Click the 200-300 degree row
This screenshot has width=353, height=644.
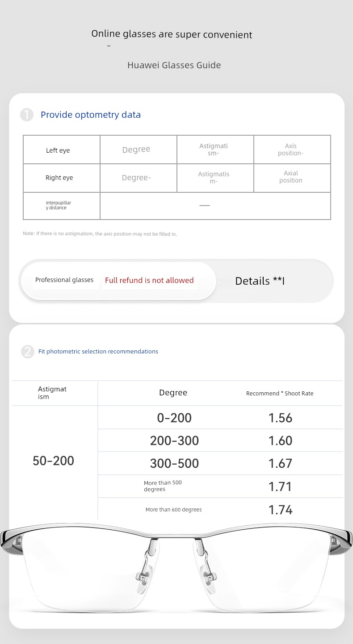click(174, 440)
